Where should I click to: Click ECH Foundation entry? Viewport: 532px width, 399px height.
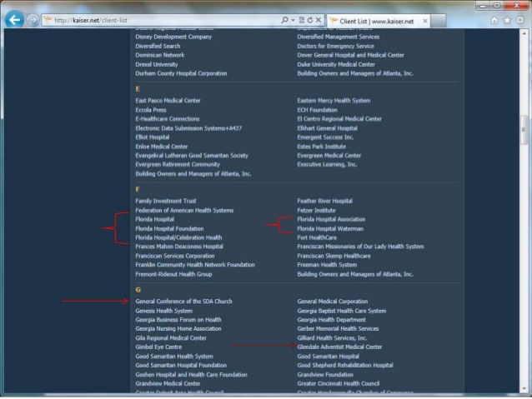[x=317, y=110]
